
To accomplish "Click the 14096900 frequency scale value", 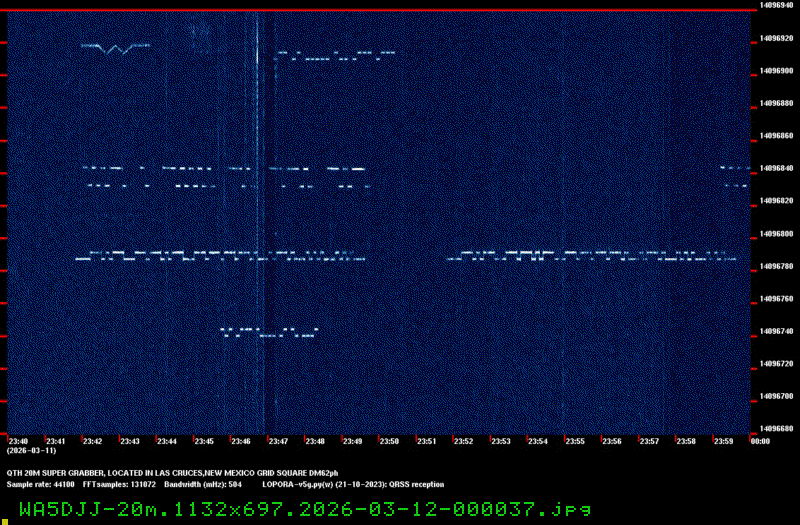I will tap(777, 71).
